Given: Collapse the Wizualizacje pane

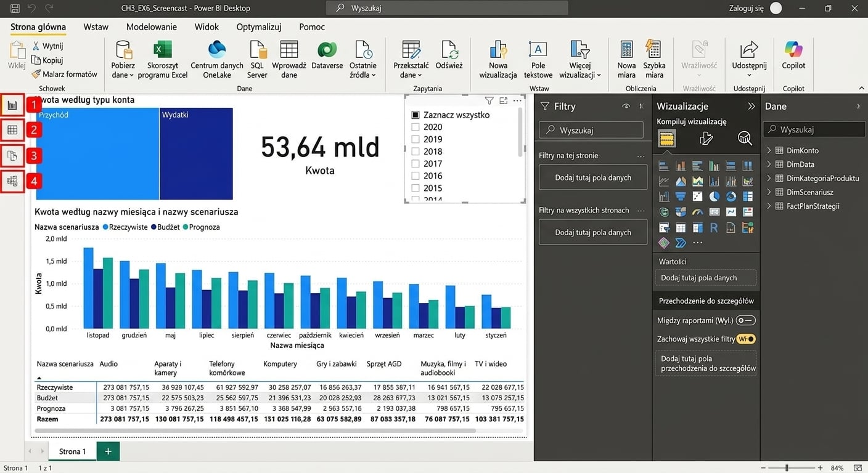Looking at the screenshot, I should pos(751,106).
